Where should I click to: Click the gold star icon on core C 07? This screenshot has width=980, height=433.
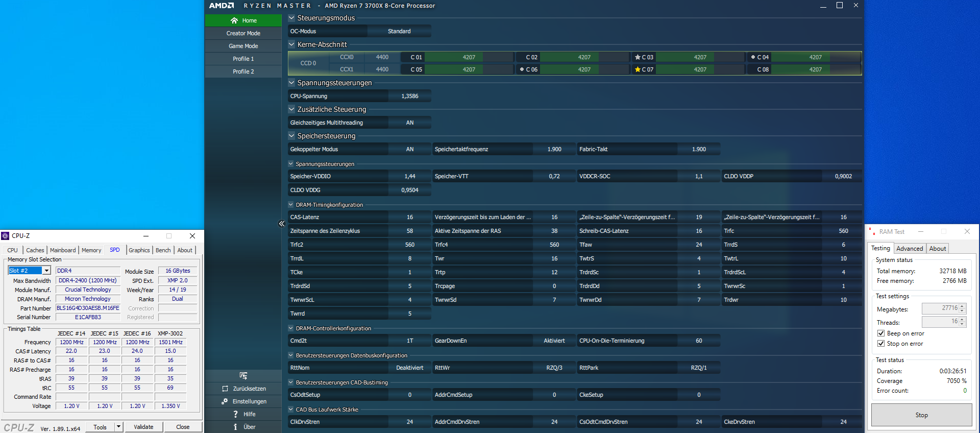click(x=638, y=69)
